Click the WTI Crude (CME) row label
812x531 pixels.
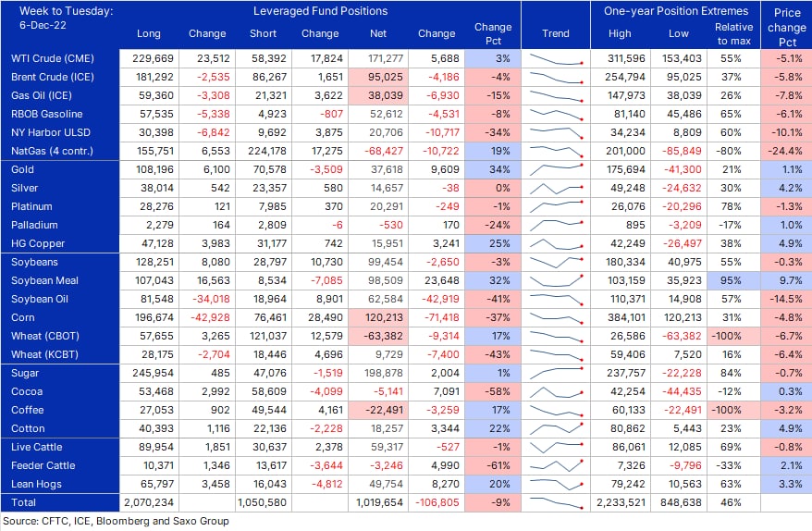pyautogui.click(x=53, y=58)
